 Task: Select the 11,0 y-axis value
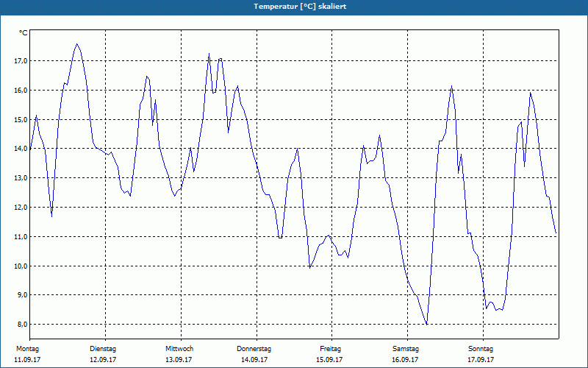tap(21, 236)
